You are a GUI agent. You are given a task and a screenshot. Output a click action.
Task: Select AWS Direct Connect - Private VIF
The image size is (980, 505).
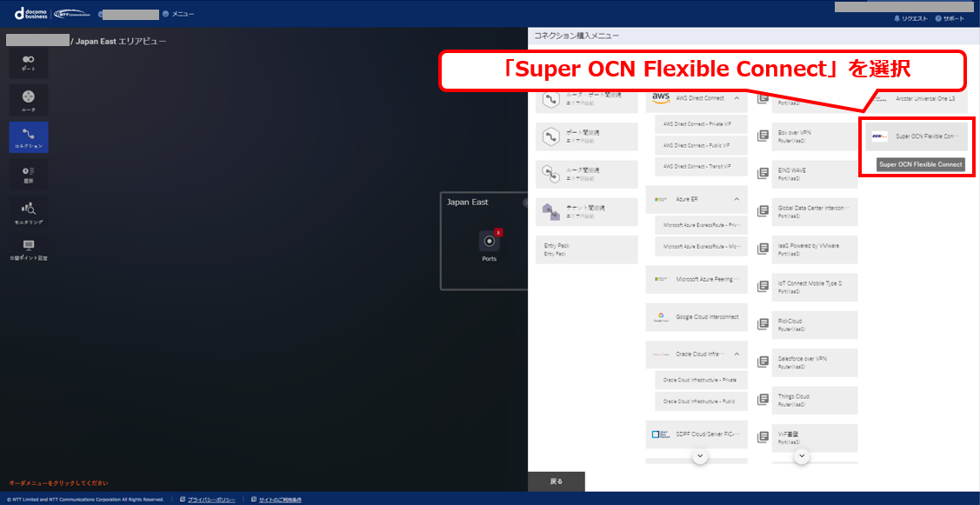(x=701, y=124)
